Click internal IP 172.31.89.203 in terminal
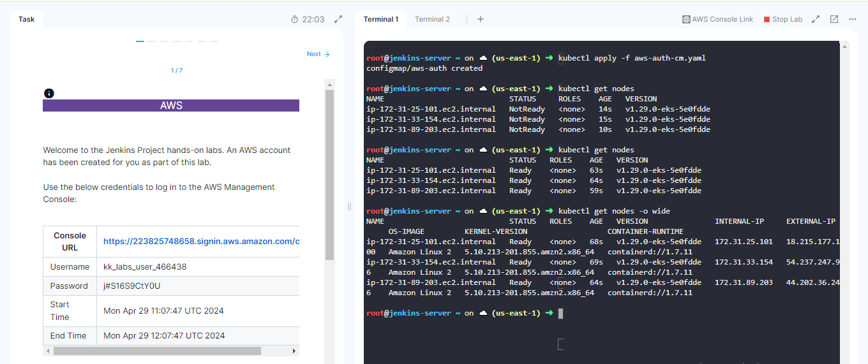The image size is (868, 364). (744, 282)
